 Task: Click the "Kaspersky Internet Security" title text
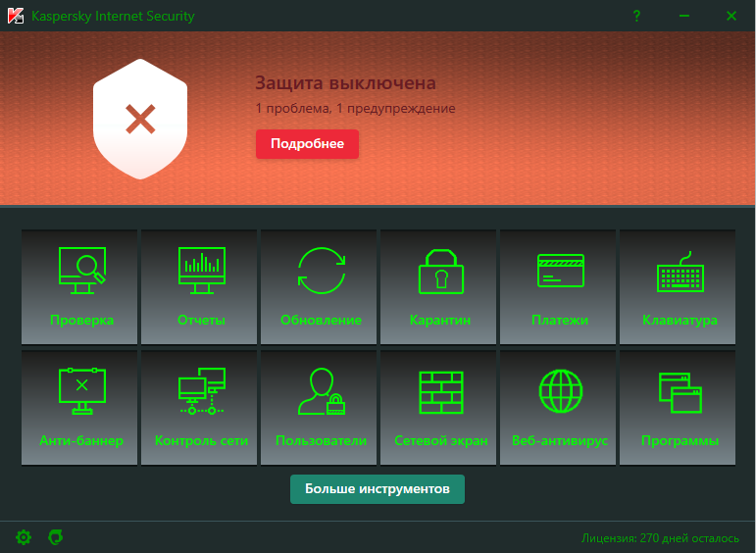click(113, 16)
